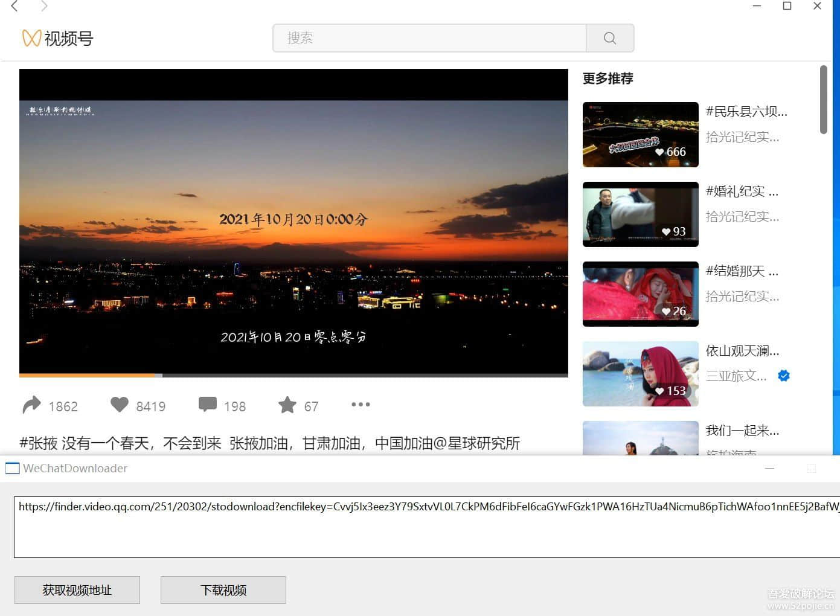This screenshot has height=616, width=840.
Task: Click the WeChatDownloader window icon
Action: (12, 468)
